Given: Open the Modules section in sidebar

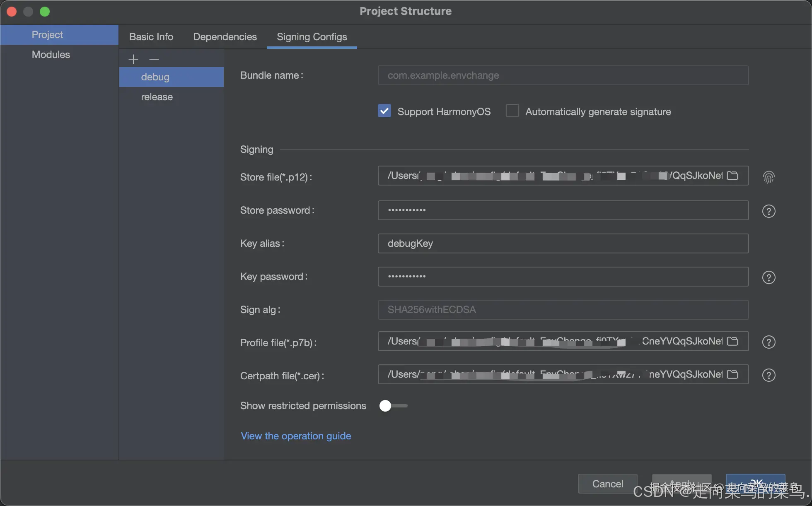Looking at the screenshot, I should (x=51, y=55).
